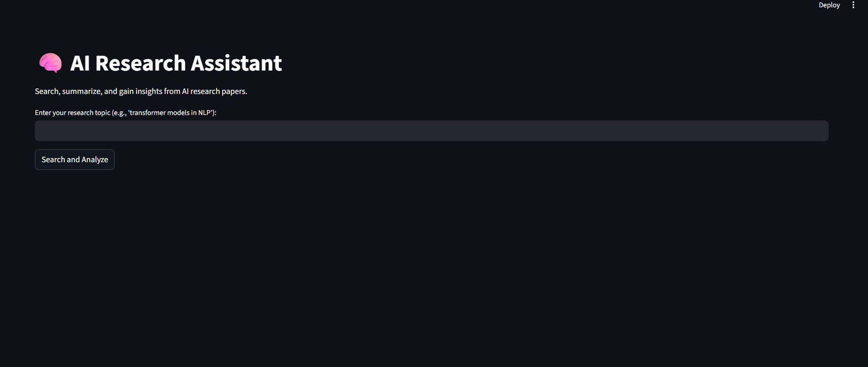Select the AI Research Assistant brain icon
The width and height of the screenshot is (868, 367).
50,63
